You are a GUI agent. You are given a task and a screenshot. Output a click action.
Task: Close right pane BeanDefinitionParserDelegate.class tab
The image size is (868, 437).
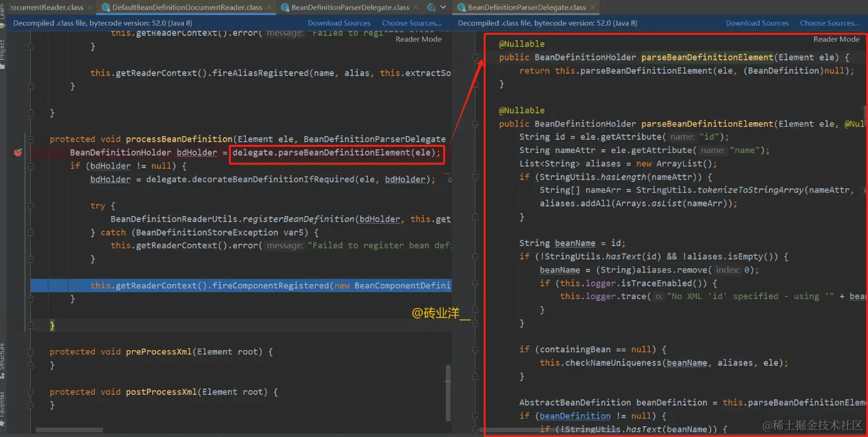point(592,8)
